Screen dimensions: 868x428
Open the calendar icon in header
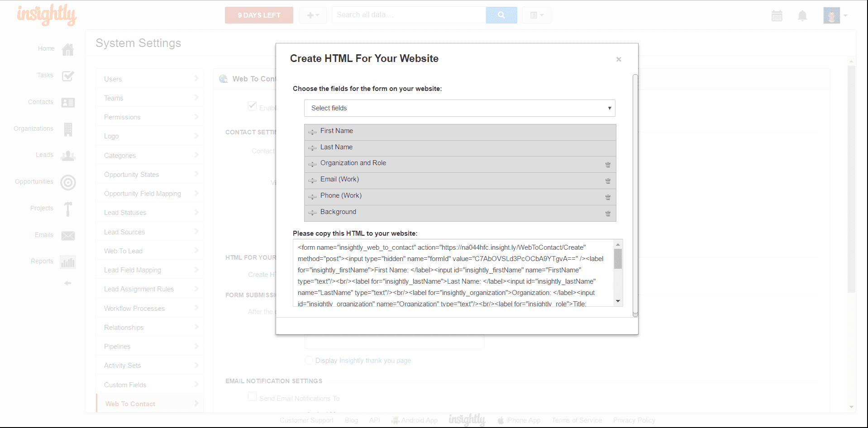tap(777, 16)
